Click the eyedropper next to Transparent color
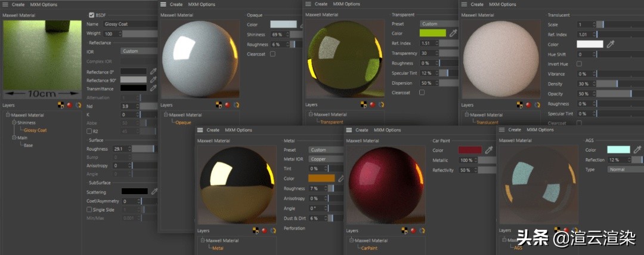 pyautogui.click(x=453, y=33)
